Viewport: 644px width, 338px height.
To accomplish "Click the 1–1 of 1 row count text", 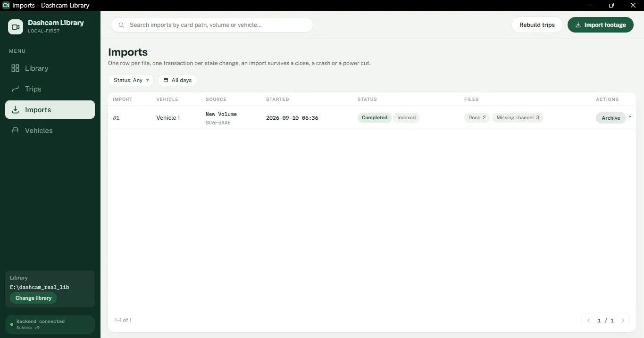I will coord(123,320).
